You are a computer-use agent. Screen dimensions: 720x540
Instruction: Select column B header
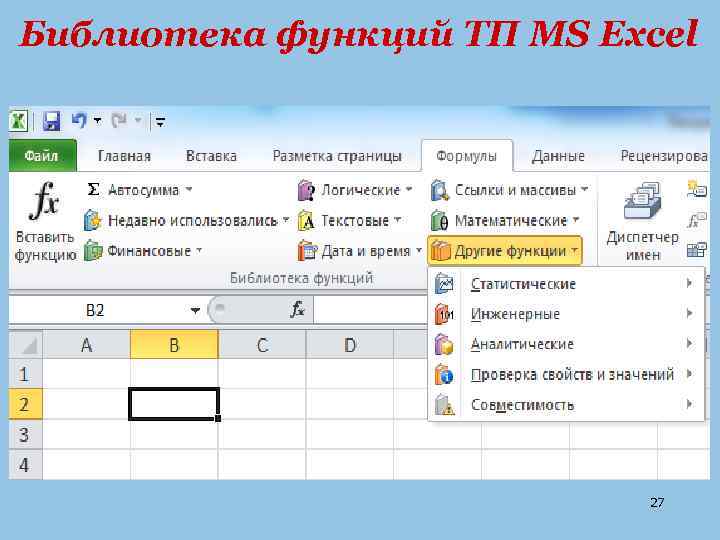tap(174, 344)
